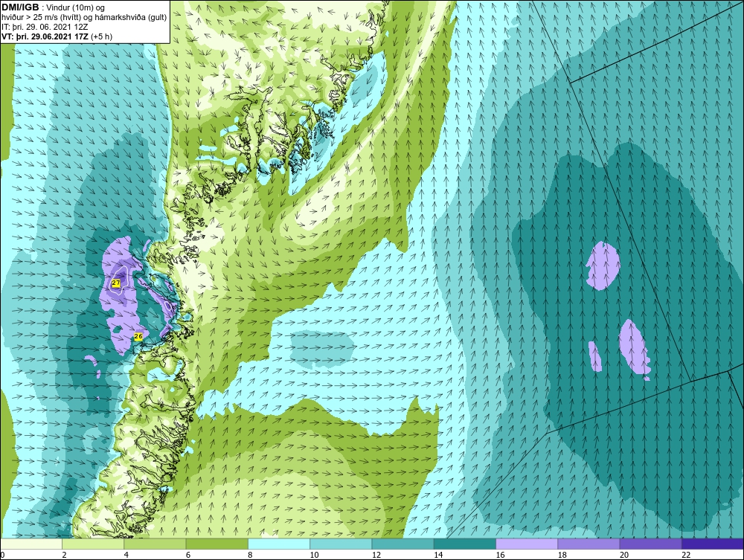Viewport: 744px width, 560px height.
Task: Click the yellow 26 gust label
Action: (138, 336)
